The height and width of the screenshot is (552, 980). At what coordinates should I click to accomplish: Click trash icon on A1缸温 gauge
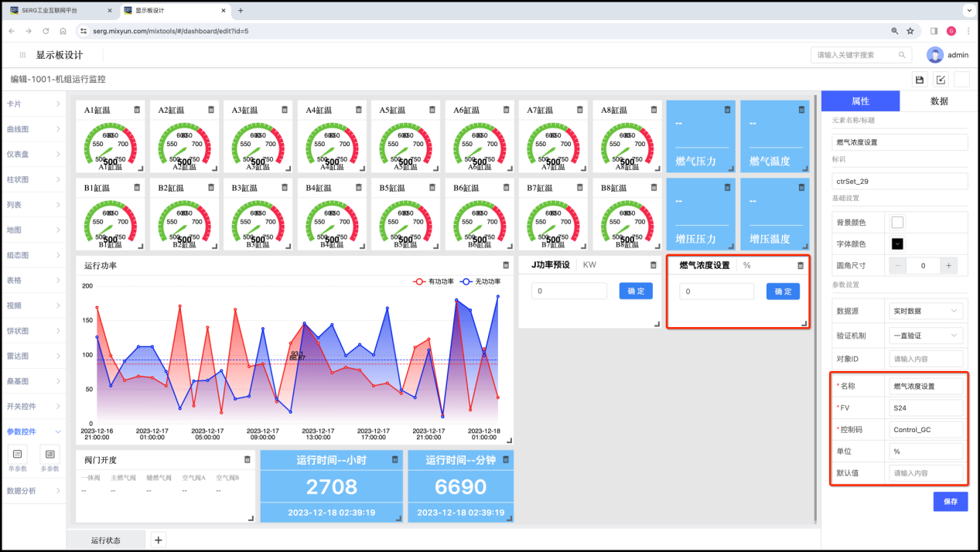pos(137,110)
